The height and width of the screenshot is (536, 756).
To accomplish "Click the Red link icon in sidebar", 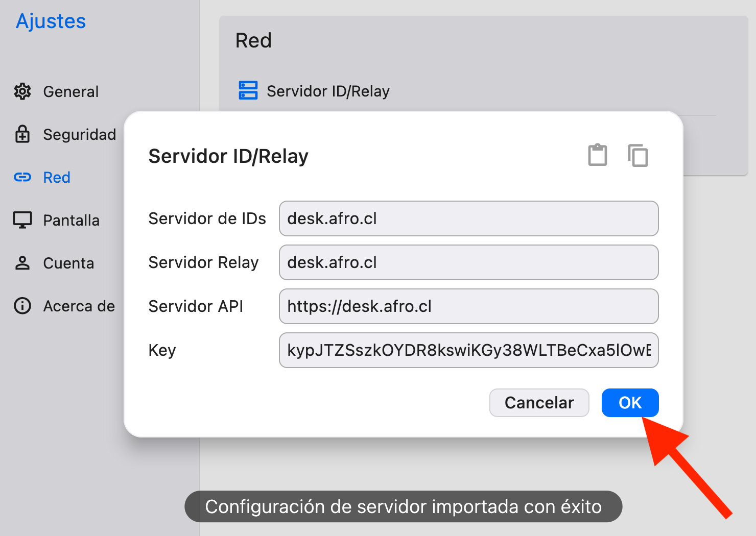I will 22,177.
